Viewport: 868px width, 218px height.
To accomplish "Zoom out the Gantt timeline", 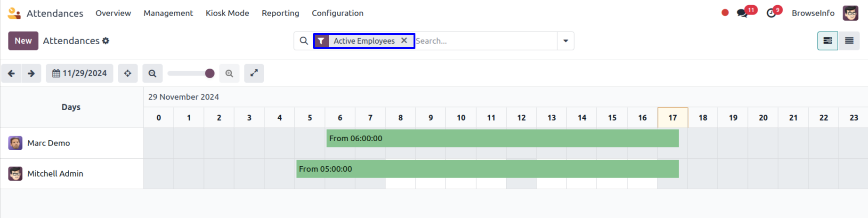I will click(152, 73).
